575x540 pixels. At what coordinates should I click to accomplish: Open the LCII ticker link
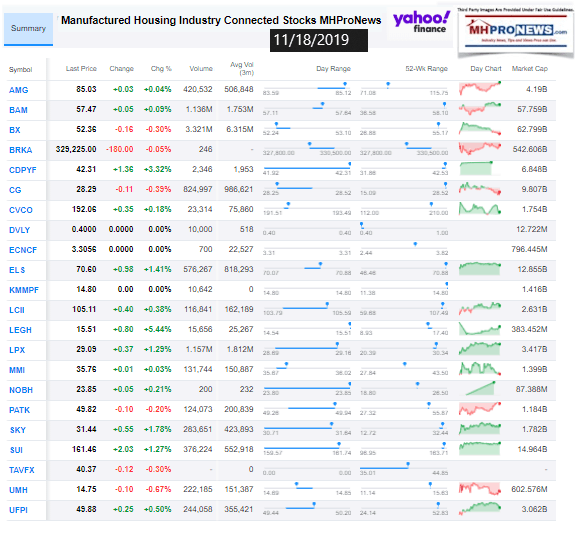[17, 310]
